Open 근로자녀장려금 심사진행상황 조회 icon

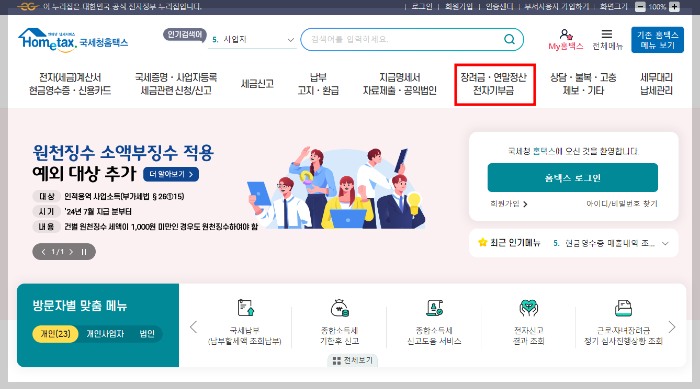click(x=623, y=308)
